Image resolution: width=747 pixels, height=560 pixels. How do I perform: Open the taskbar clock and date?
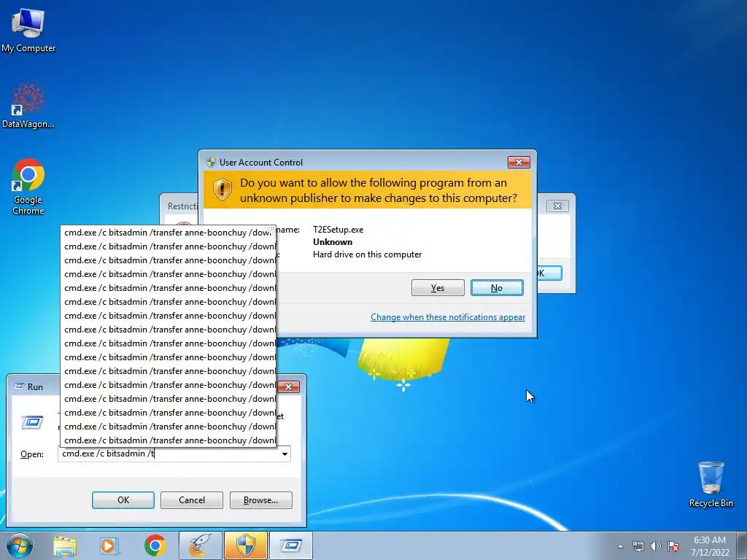(x=710, y=546)
